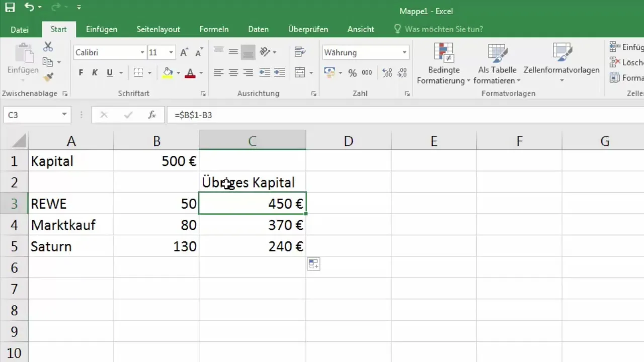The image size is (644, 362).
Task: Undo the last action
Action: tap(29, 8)
